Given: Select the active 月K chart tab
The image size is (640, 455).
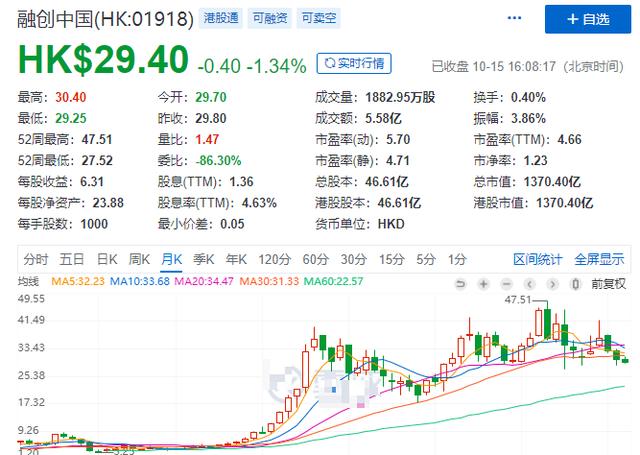Looking at the screenshot, I should 171,259.
